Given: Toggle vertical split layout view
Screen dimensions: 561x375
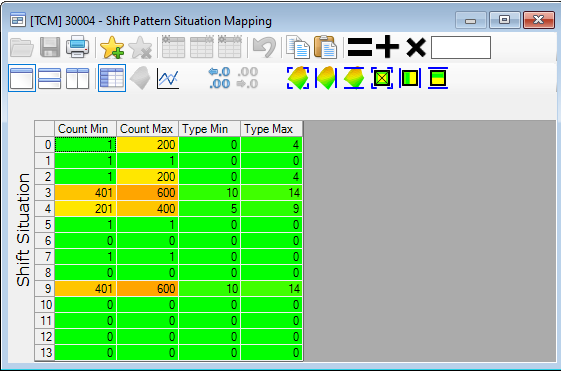Looking at the screenshot, I should pos(77,78).
